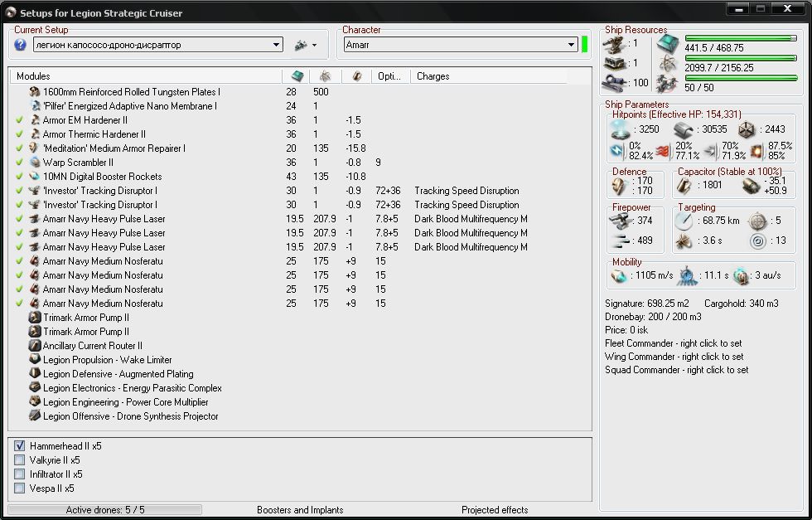This screenshot has height=520, width=812.
Task: Click the Ancillary Current Router II icon
Action: (35, 345)
